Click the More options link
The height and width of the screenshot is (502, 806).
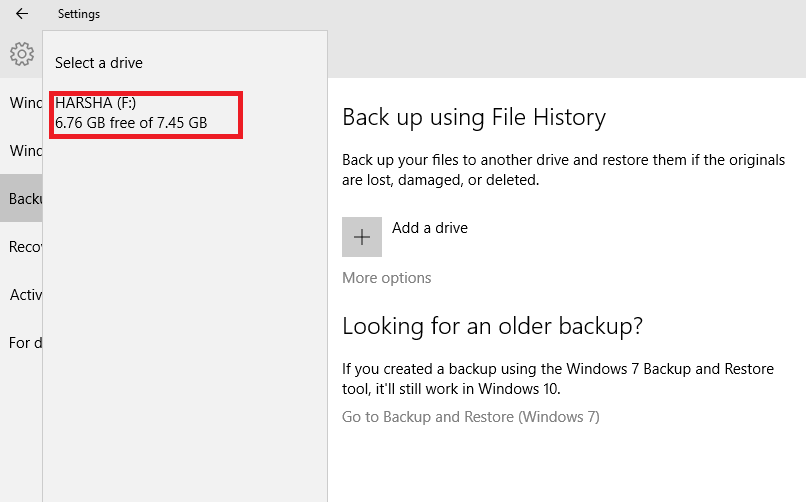click(x=387, y=278)
